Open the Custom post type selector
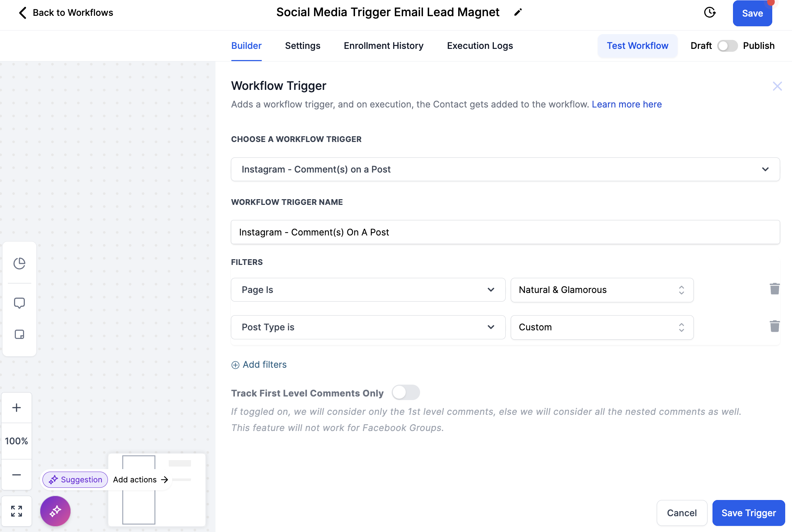The width and height of the screenshot is (792, 532). point(602,327)
